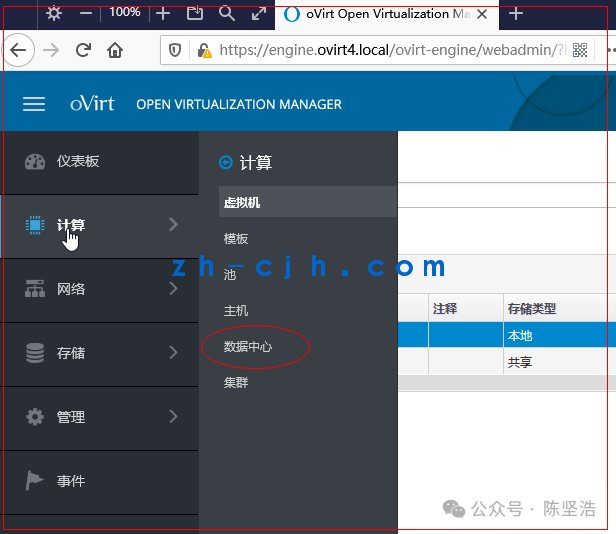Click the URL address field
The image size is (616, 534).
[391, 50]
